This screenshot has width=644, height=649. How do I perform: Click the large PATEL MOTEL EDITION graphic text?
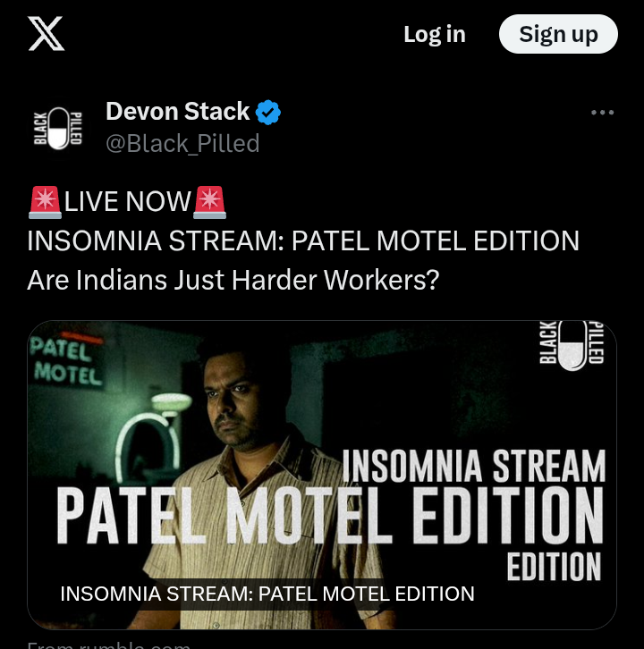(x=330, y=515)
